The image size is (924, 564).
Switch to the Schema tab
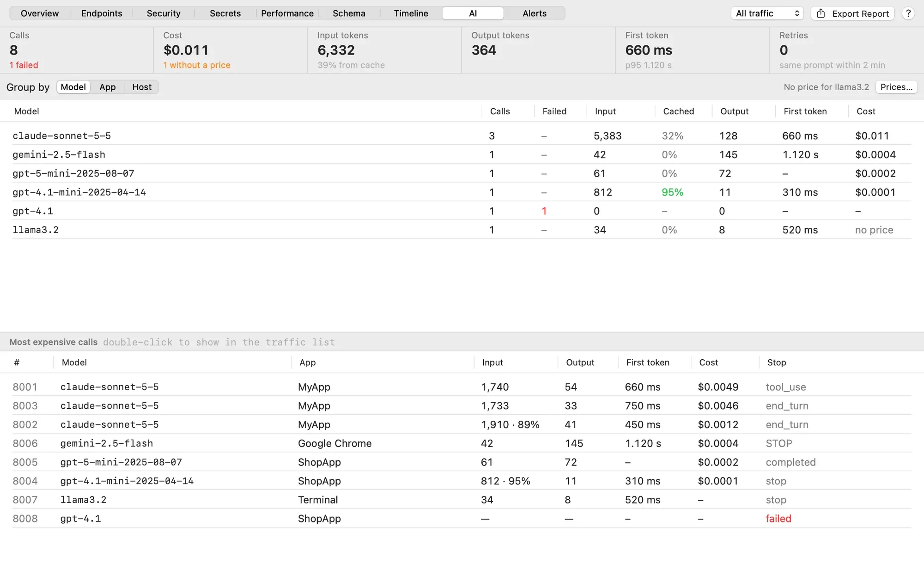(x=349, y=13)
